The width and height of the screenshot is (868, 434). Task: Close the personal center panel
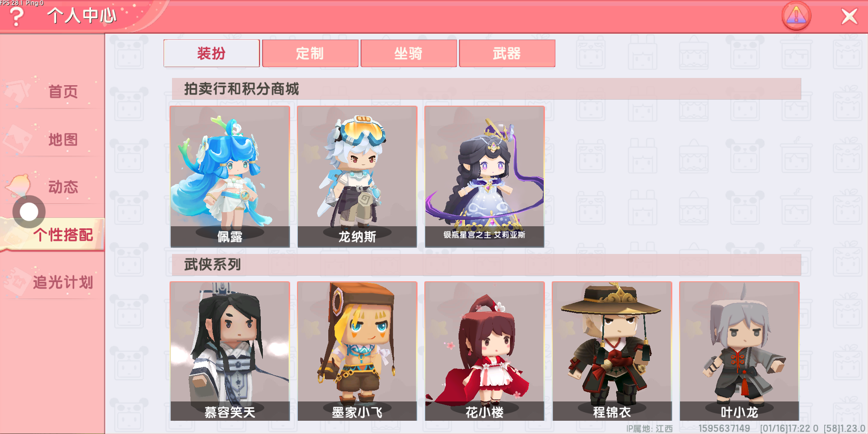[x=850, y=17]
